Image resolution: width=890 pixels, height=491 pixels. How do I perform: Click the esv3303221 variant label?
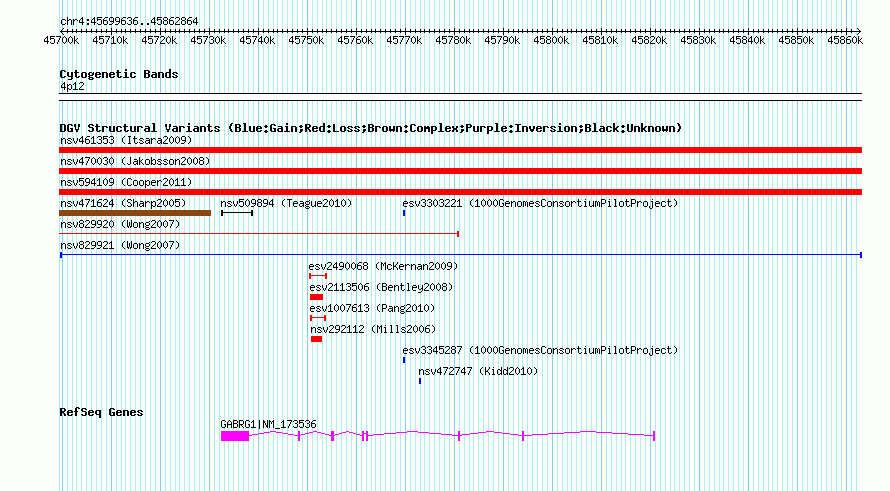(x=540, y=203)
